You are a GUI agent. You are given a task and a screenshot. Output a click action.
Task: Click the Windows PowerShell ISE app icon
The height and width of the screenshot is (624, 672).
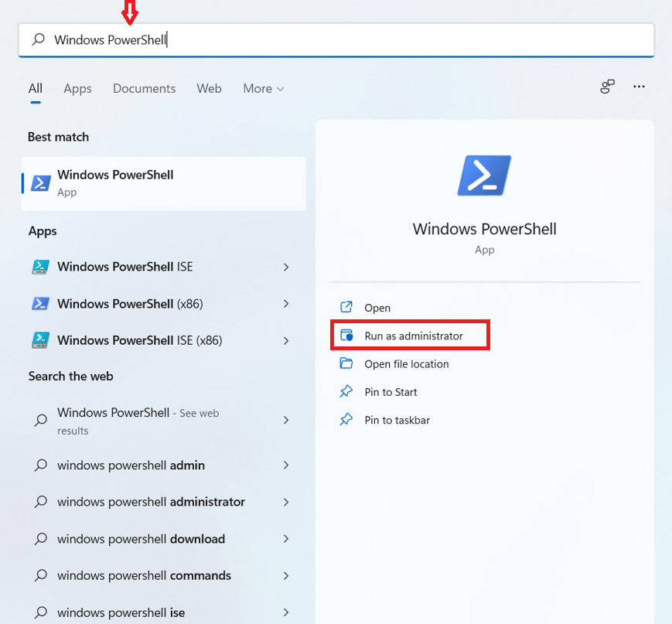point(40,267)
